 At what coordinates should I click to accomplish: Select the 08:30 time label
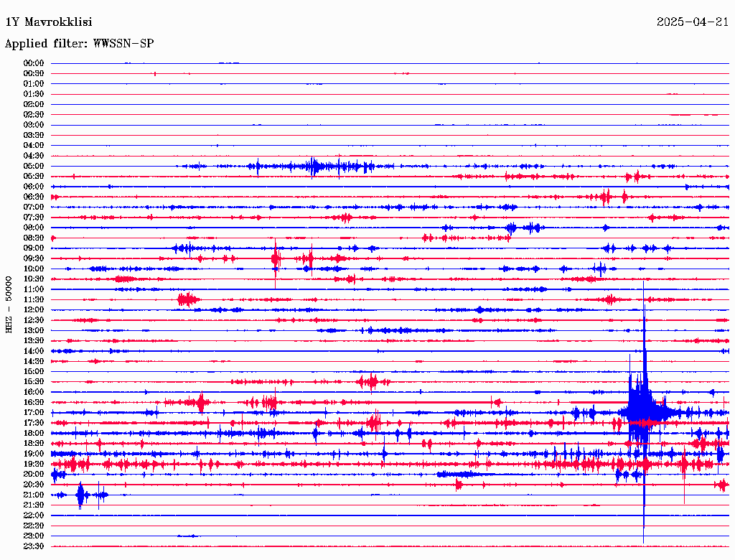point(34,238)
